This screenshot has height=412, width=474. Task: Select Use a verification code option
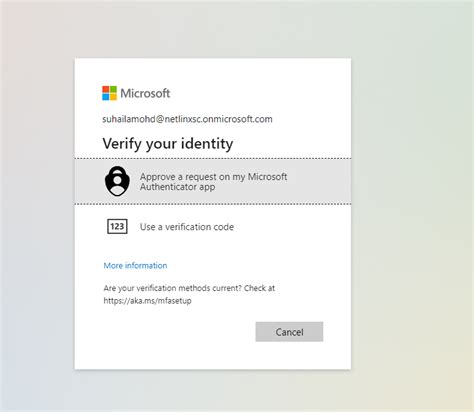coord(213,227)
